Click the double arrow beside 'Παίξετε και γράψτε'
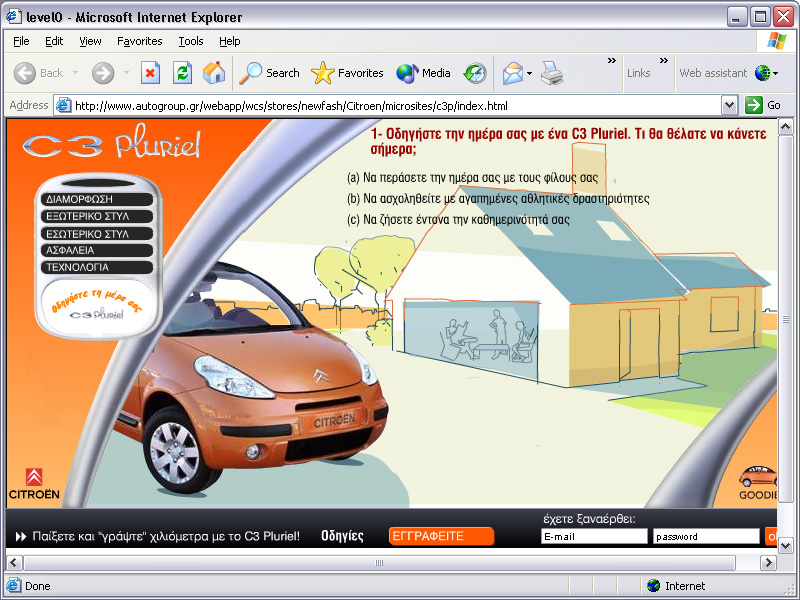Screen dimensions: 800x600 (x=20, y=537)
